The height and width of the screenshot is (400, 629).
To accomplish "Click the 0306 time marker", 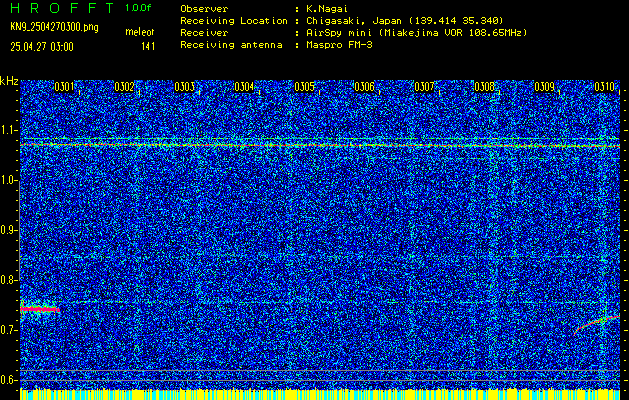I will [x=364, y=87].
